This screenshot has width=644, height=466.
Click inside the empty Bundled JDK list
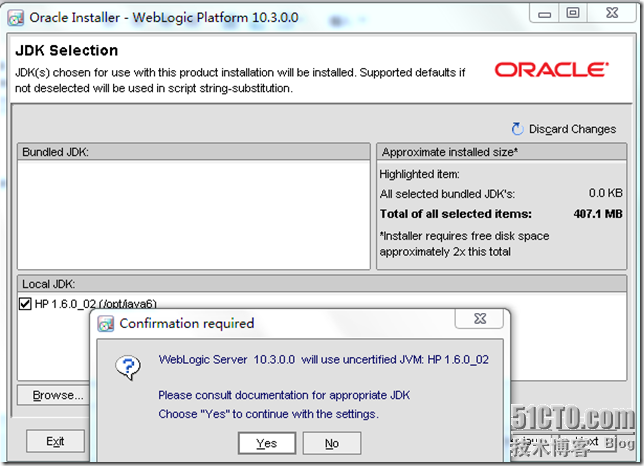click(194, 215)
